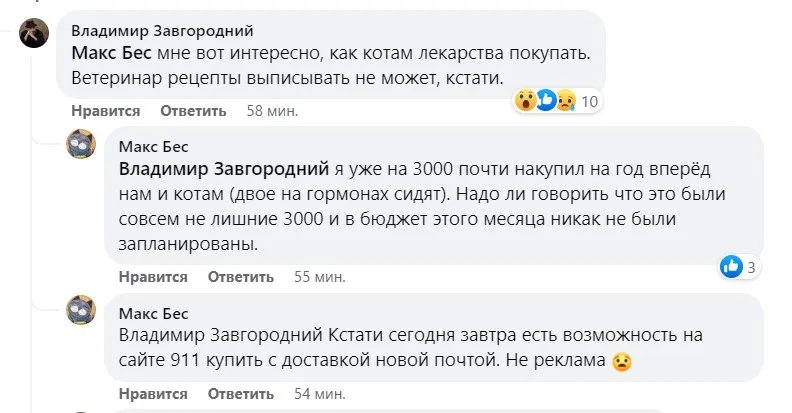The image size is (792, 413).
Task: Click the blue like reaction icon beside count 10
Action: 546,100
